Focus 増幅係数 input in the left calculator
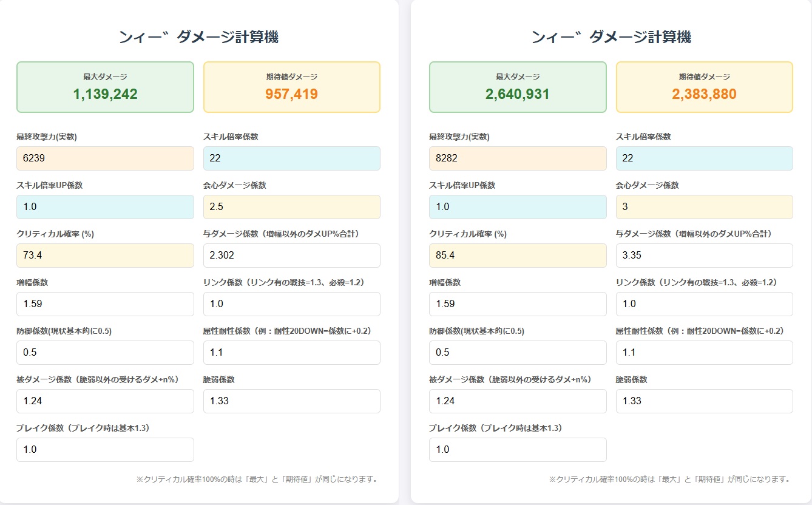 click(105, 304)
